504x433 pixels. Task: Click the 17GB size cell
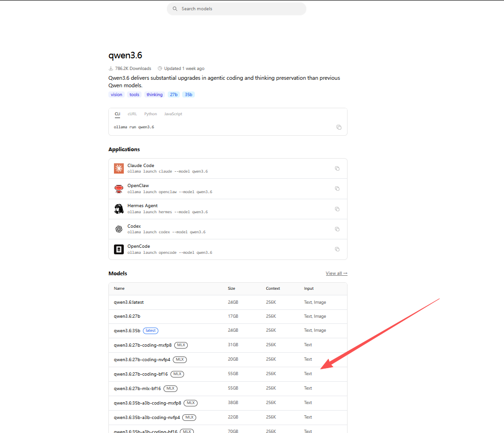tap(233, 316)
